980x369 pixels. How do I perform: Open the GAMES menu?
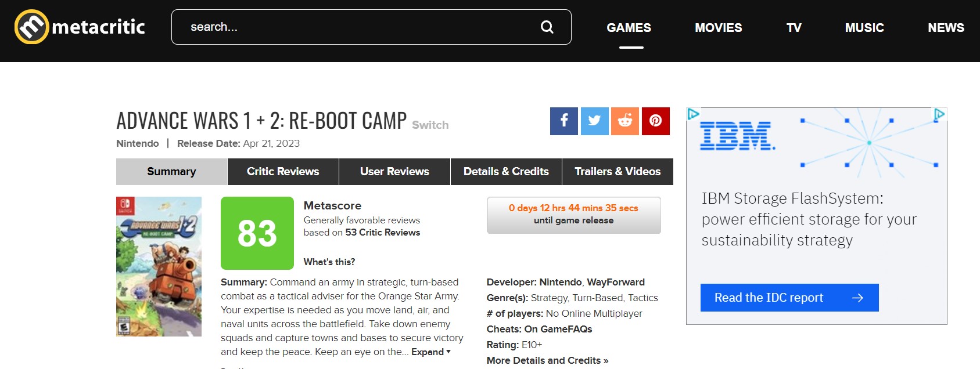629,28
